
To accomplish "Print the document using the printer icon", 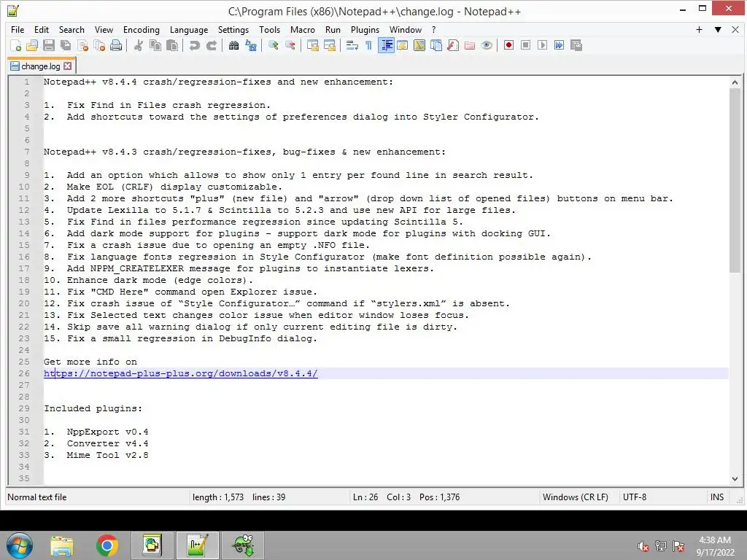I will (116, 45).
